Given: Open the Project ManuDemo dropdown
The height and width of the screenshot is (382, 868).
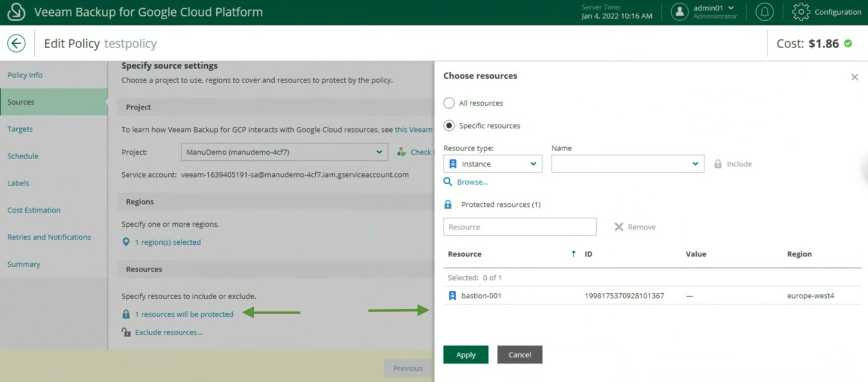Looking at the screenshot, I should point(284,152).
